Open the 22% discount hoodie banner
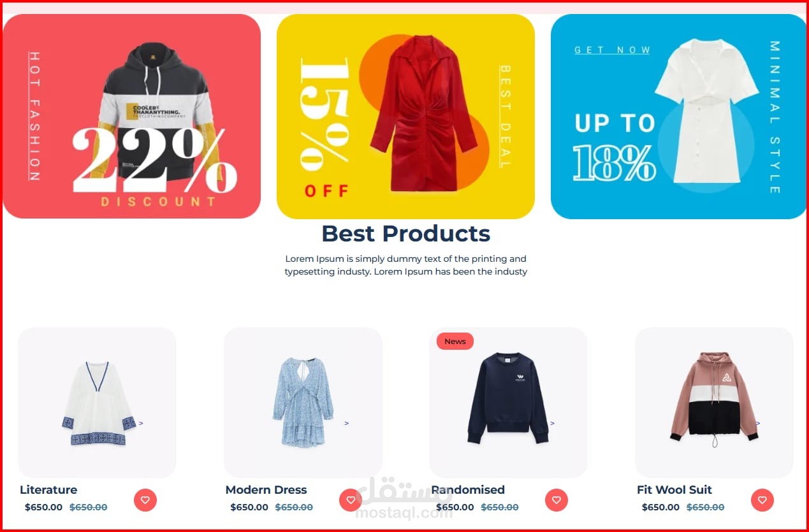Viewport: 809px width, 532px height. click(x=132, y=116)
